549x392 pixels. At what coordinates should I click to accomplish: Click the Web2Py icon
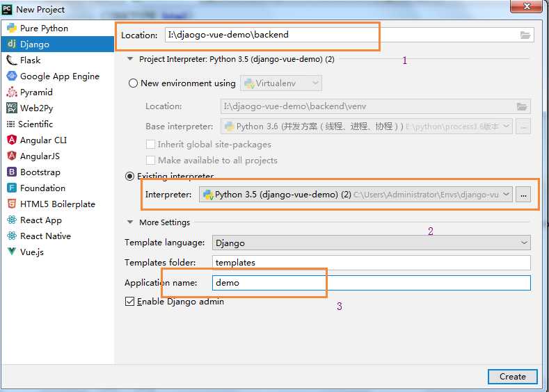(x=12, y=108)
